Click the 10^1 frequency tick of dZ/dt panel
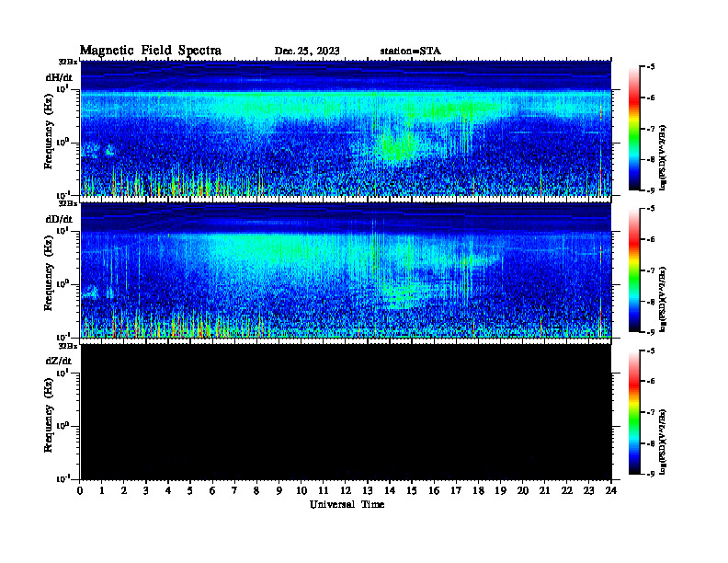 (x=63, y=373)
